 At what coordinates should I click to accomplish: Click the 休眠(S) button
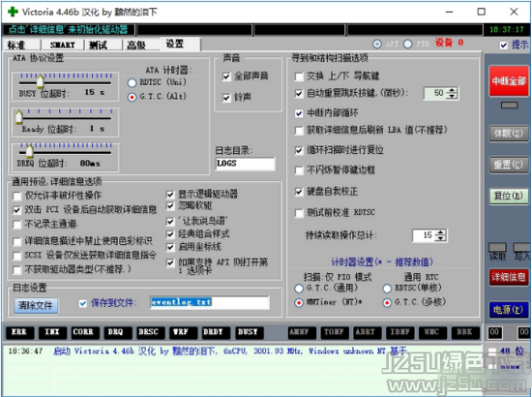tap(508, 134)
